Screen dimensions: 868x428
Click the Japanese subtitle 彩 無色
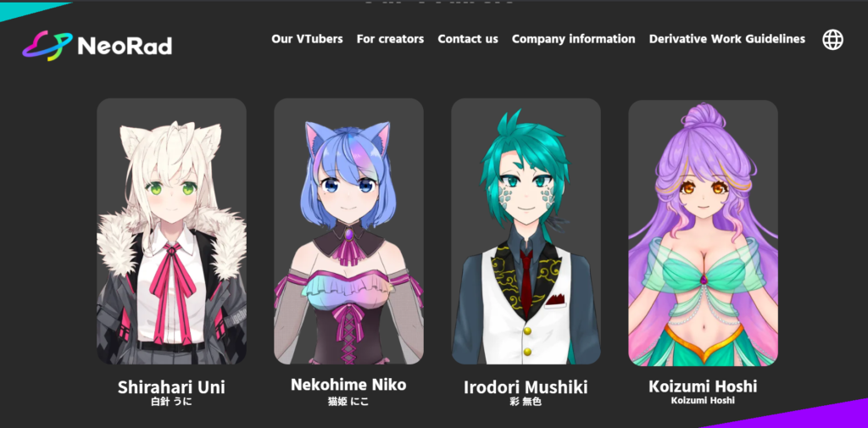pyautogui.click(x=526, y=402)
